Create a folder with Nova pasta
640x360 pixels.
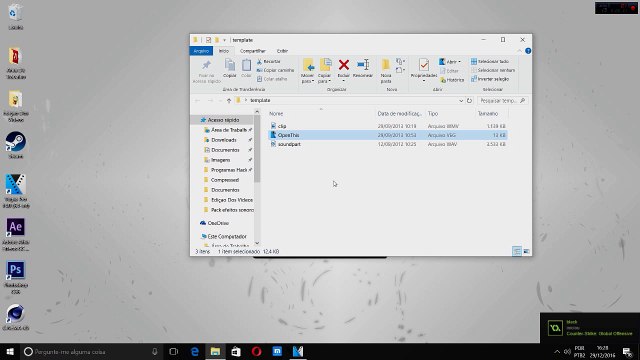[386, 70]
